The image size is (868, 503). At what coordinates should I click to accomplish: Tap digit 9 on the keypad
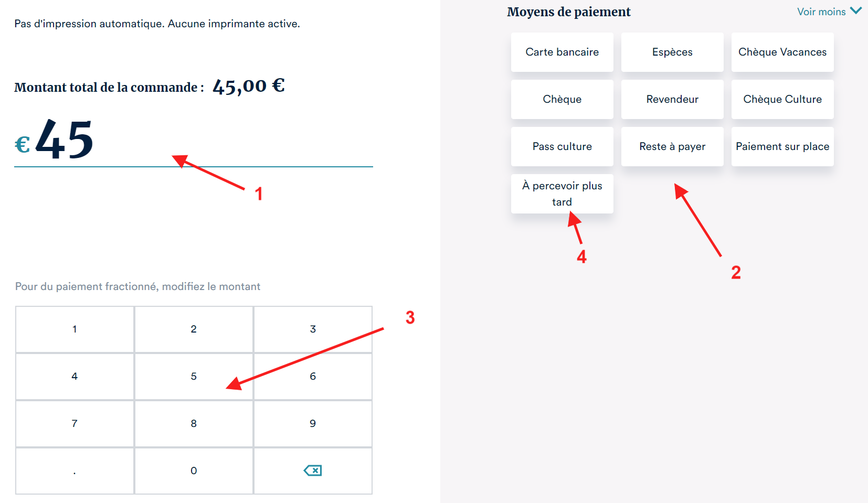(x=313, y=423)
